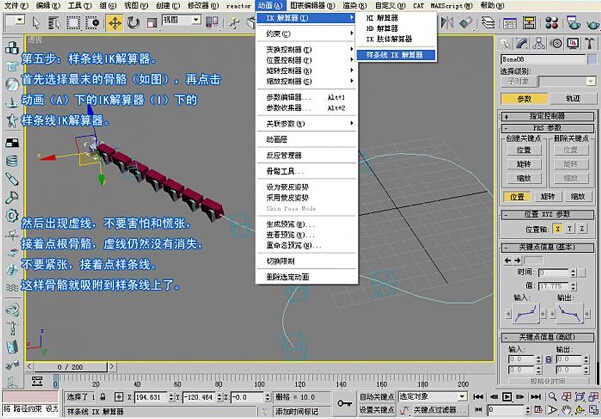Click create key 位置 button
This screenshot has width=601, height=419.
tap(524, 150)
